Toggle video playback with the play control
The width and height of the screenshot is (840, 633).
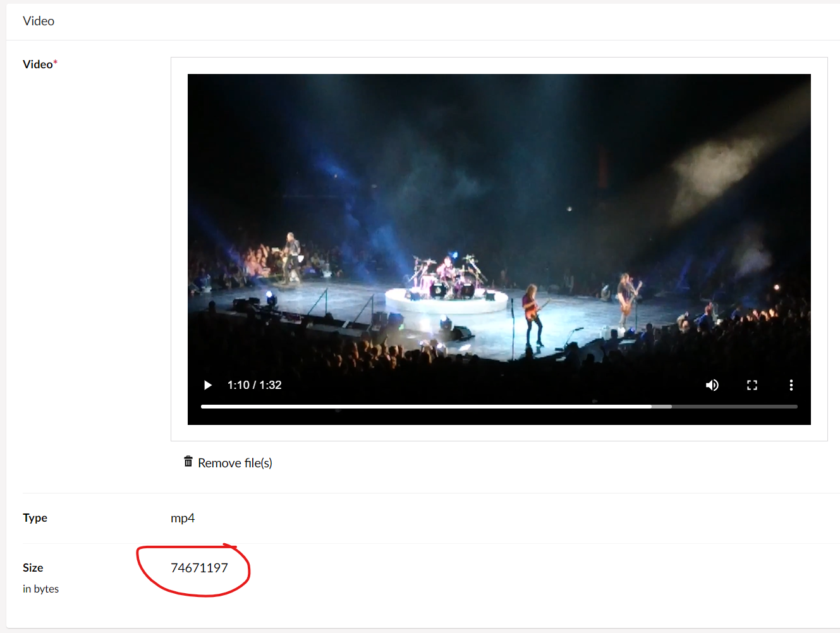point(208,384)
